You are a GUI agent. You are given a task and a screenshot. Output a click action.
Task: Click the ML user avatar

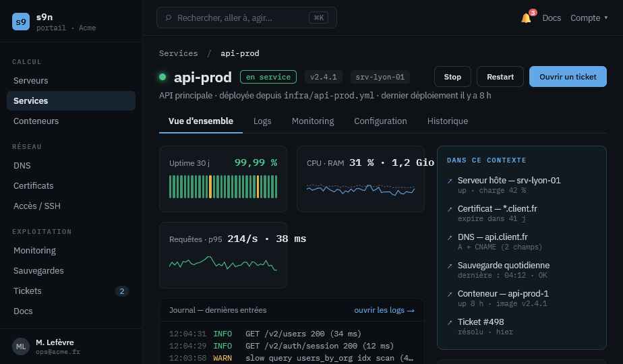pyautogui.click(x=21, y=346)
